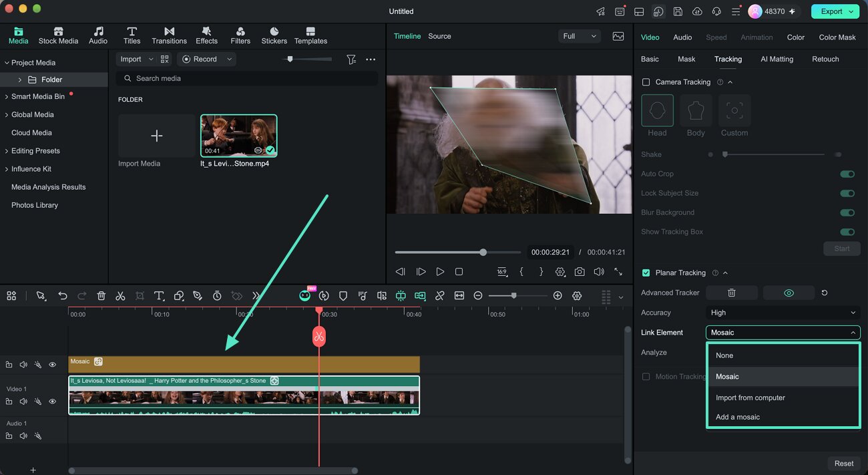
Task: Hide the Video 1 track with eye icon
Action: coord(52,402)
